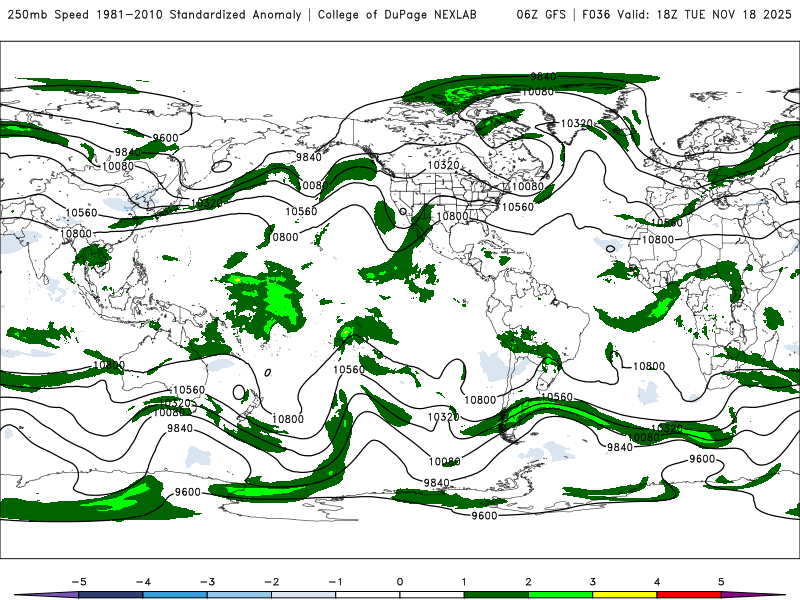Image resolution: width=800 pixels, height=600 pixels.
Task: Click the dark green 1 to 2 colorbar segment
Action: [496, 595]
